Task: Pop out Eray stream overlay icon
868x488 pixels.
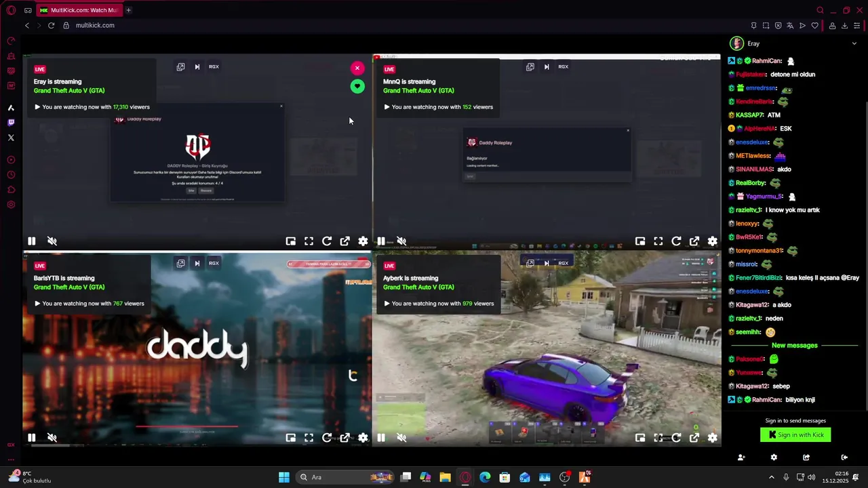Action: coord(180,66)
